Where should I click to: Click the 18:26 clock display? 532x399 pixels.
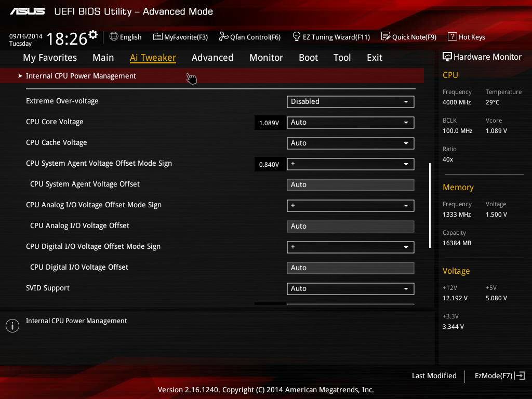pyautogui.click(x=67, y=38)
